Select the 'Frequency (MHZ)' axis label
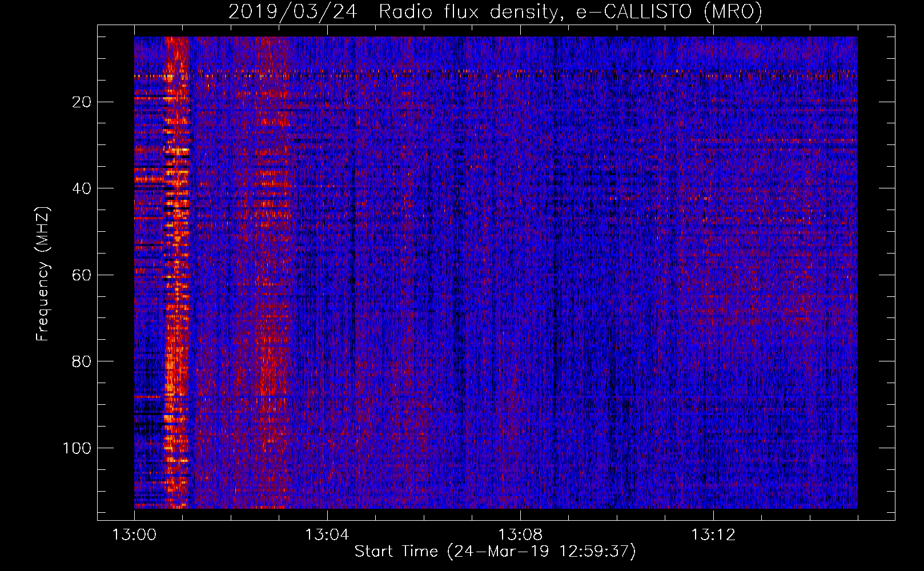Image resolution: width=924 pixels, height=571 pixels. pyautogui.click(x=43, y=274)
